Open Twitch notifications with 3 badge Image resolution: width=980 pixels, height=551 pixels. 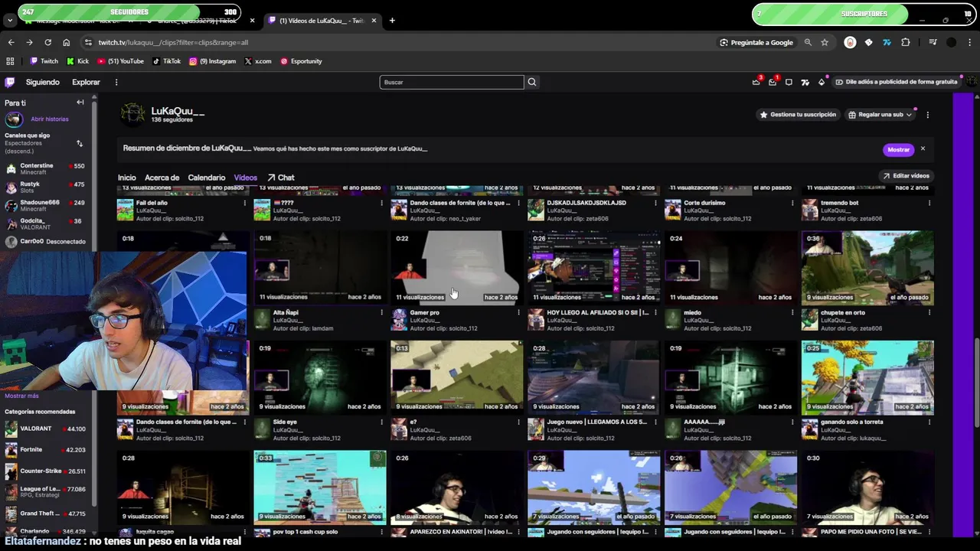click(x=756, y=82)
